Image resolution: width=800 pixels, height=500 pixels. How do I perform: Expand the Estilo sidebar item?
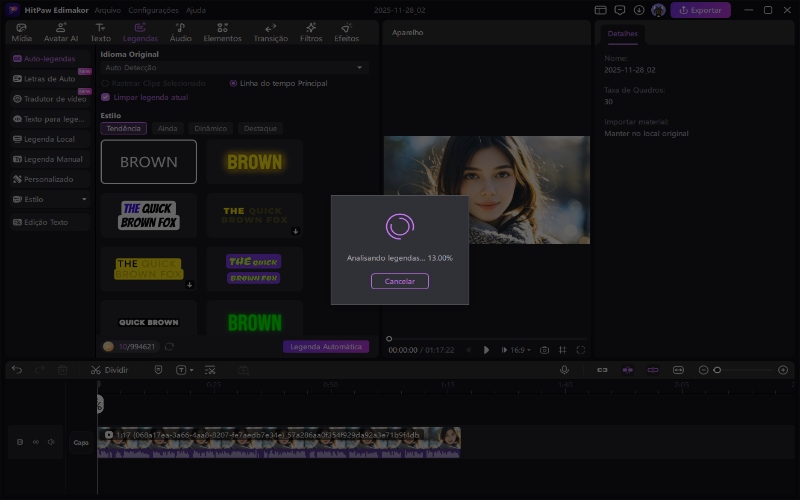(50, 199)
